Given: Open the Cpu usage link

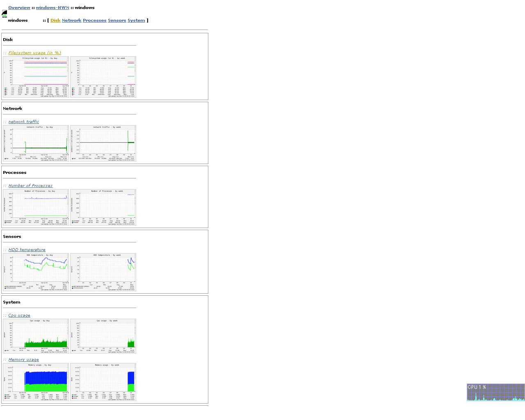Looking at the screenshot, I should (x=19, y=315).
